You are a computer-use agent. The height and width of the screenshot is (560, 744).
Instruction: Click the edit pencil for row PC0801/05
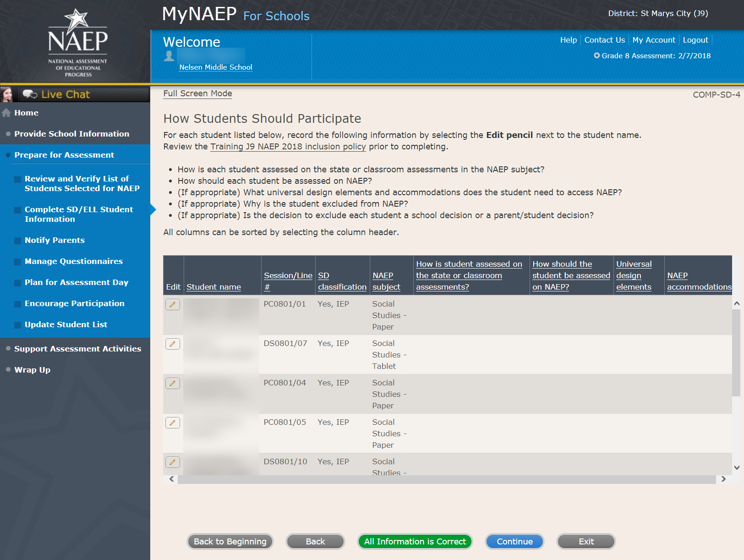pos(173,423)
